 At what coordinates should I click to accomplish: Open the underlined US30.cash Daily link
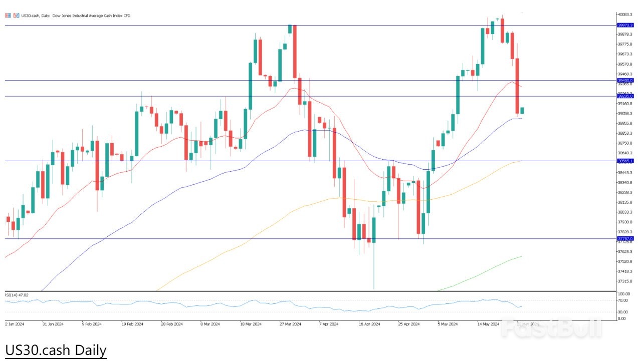click(x=56, y=350)
